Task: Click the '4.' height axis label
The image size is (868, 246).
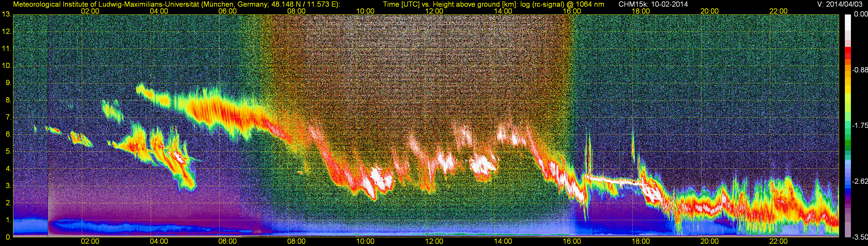Action: coord(8,169)
